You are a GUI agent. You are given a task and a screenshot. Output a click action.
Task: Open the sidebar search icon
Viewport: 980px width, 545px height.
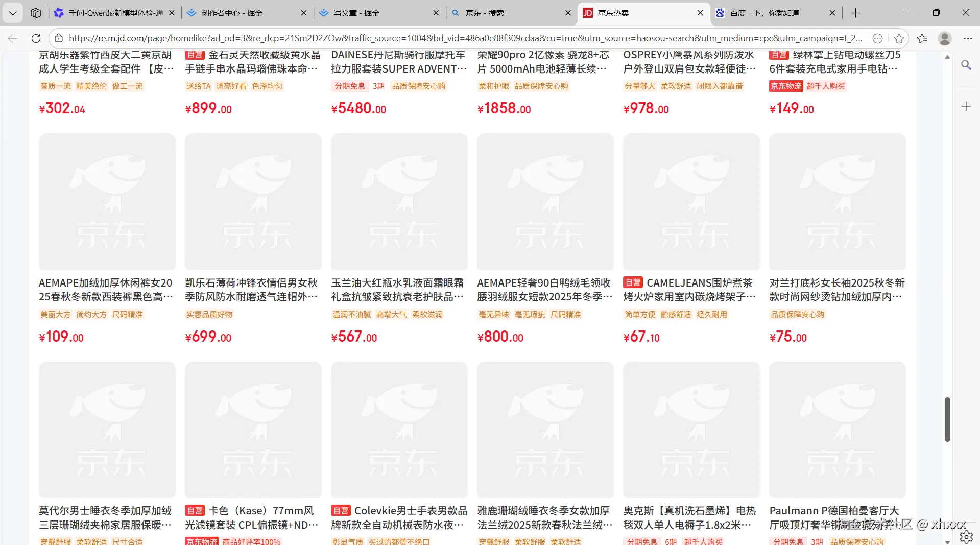point(966,65)
